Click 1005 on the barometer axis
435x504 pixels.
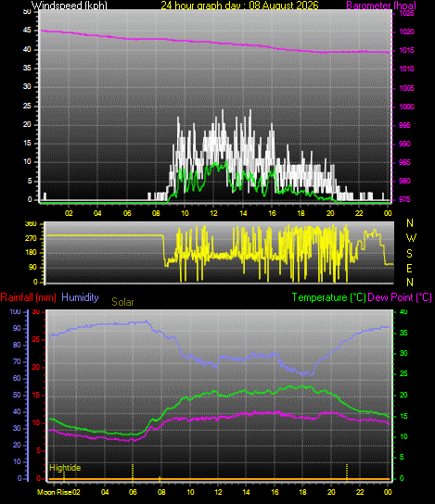pyautogui.click(x=406, y=88)
